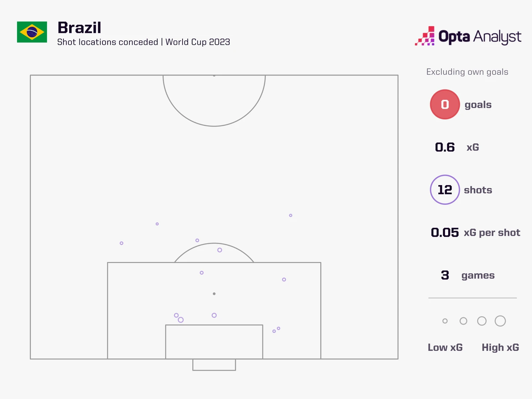Viewport: 532px width, 399px height.
Task: Click the penalty spot dot
Action: 214,294
